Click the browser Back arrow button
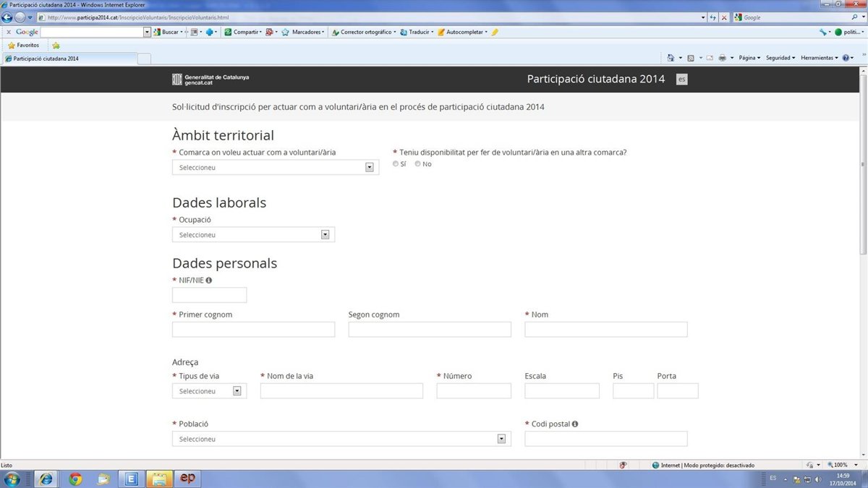The image size is (868, 488). coord(9,17)
